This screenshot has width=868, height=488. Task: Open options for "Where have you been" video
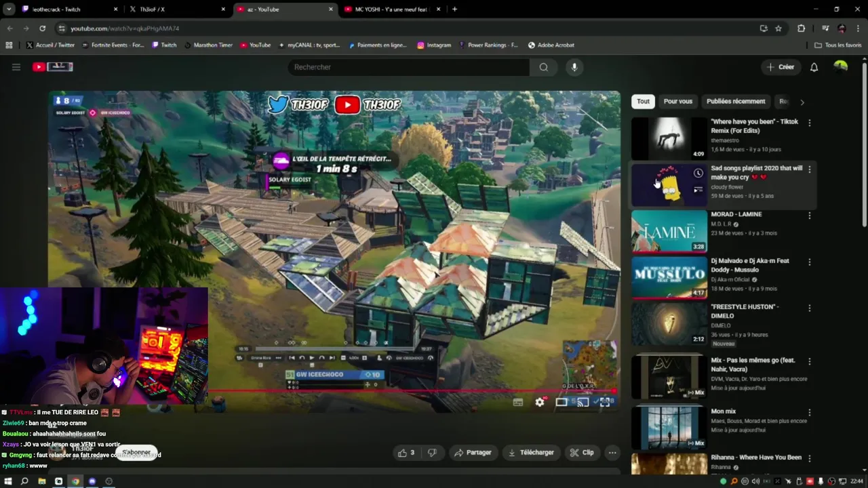pos(809,123)
